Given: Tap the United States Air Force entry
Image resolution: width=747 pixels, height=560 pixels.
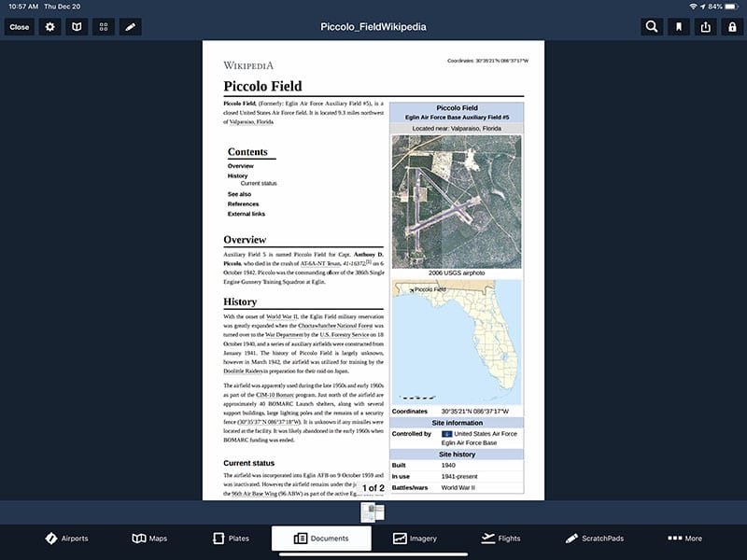Looking at the screenshot, I should coord(485,434).
